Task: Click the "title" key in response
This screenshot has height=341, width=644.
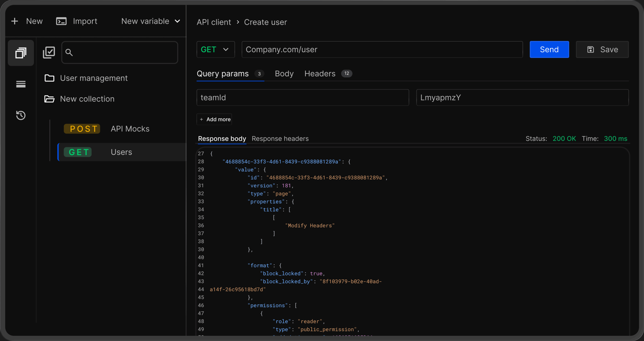Action: [271, 210]
